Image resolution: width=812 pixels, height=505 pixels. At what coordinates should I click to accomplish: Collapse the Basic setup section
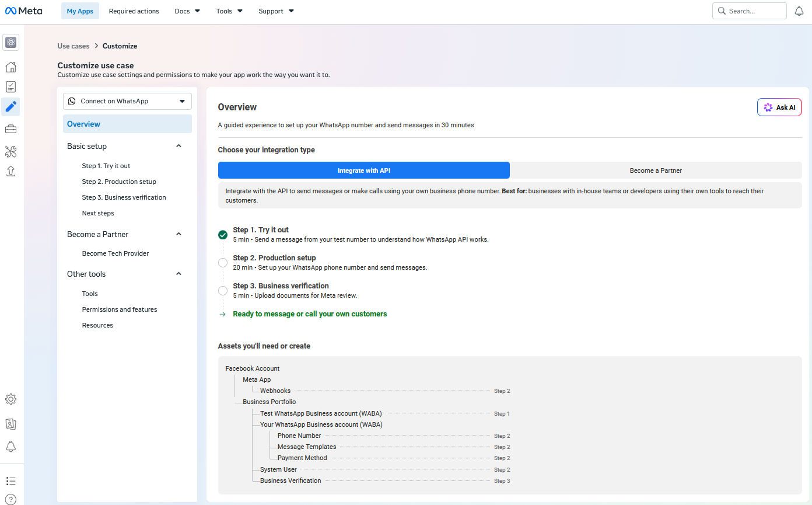click(x=179, y=146)
